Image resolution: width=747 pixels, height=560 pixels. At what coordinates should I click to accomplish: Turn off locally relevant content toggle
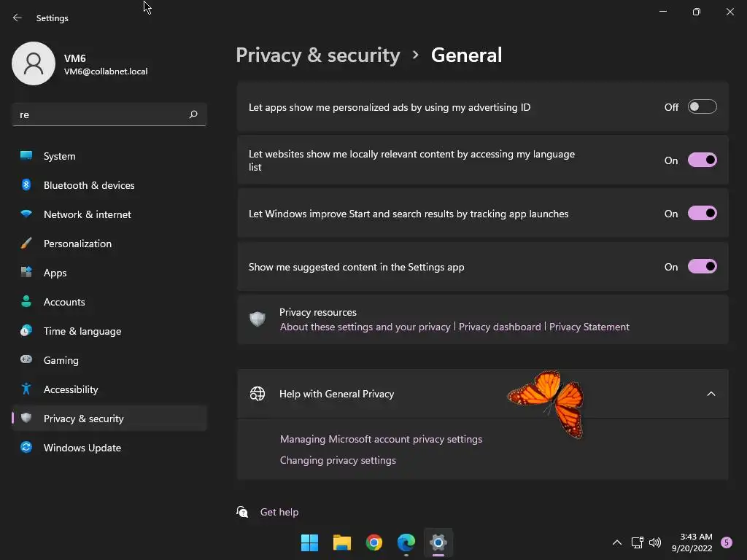click(702, 160)
